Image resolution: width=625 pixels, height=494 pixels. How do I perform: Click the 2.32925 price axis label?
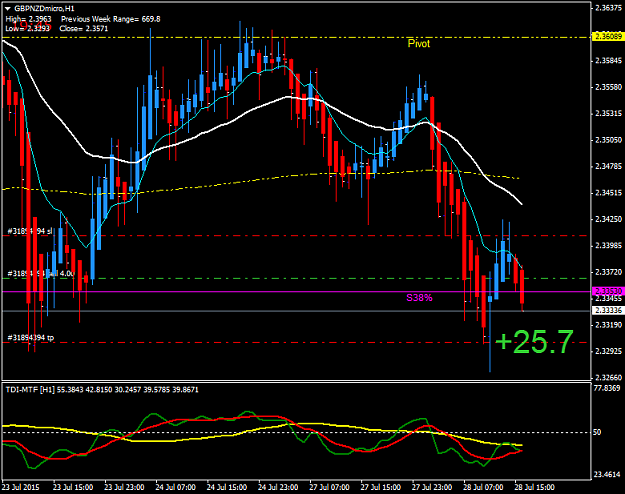coord(608,351)
